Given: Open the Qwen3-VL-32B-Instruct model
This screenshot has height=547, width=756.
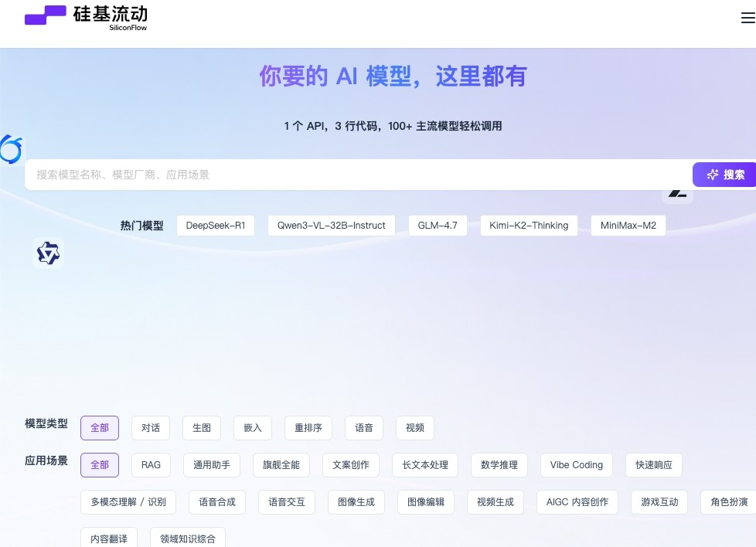Looking at the screenshot, I should coord(331,226).
